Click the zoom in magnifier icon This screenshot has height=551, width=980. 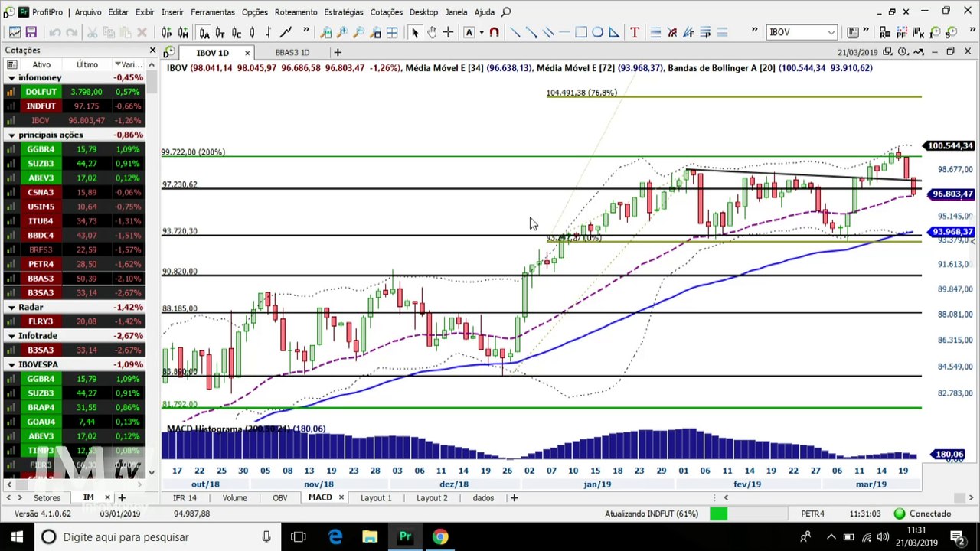[x=342, y=32]
